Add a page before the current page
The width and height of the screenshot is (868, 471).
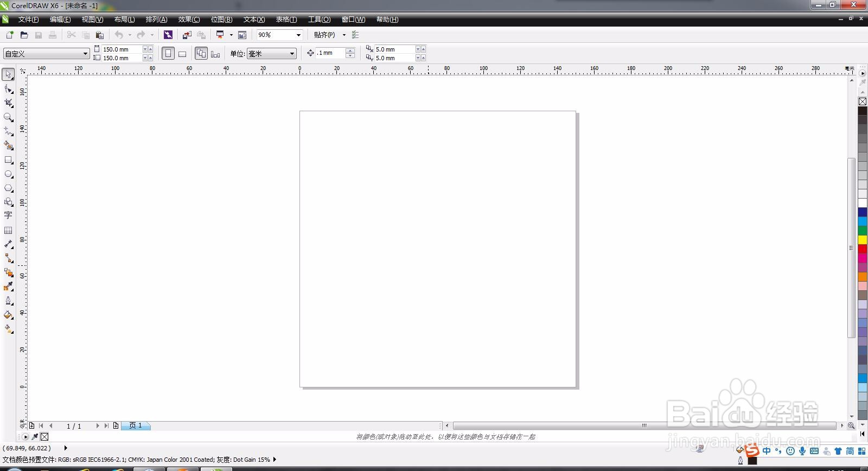click(x=31, y=426)
